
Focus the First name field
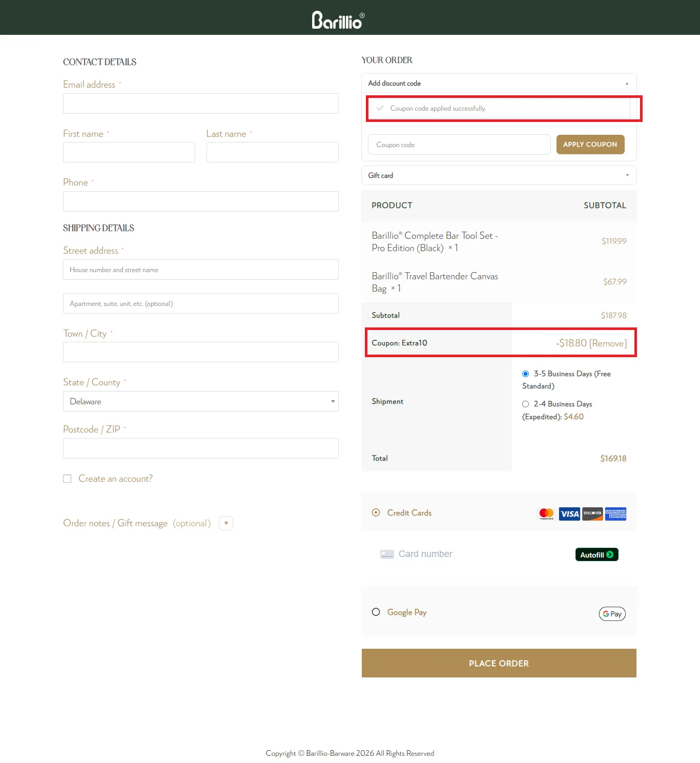click(x=129, y=152)
